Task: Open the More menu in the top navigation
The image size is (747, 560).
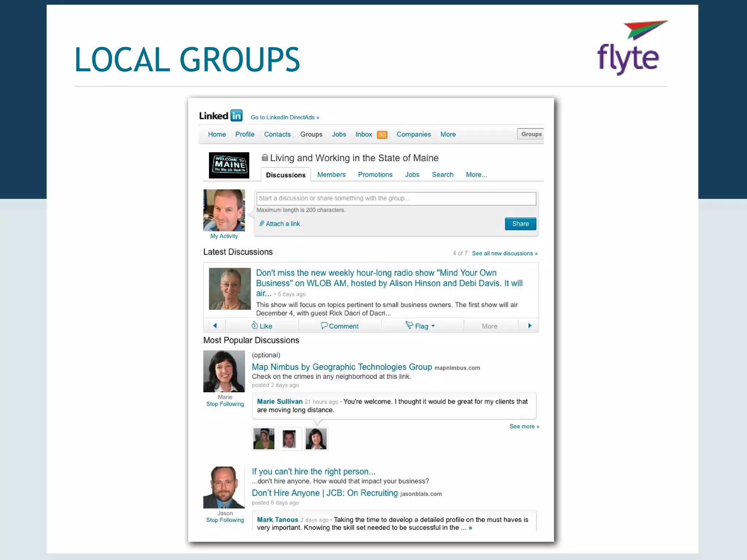Action: (x=448, y=134)
